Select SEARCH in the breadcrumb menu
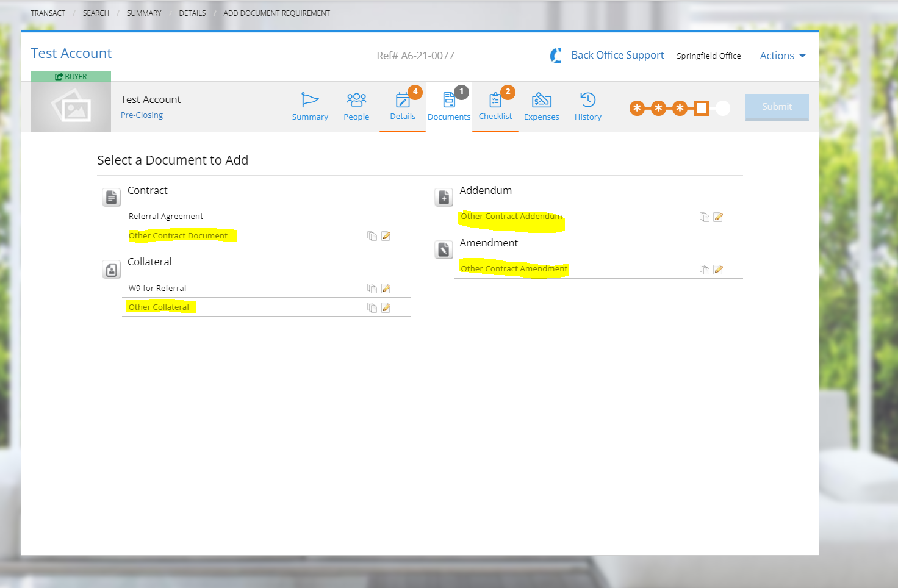898x588 pixels. [96, 13]
